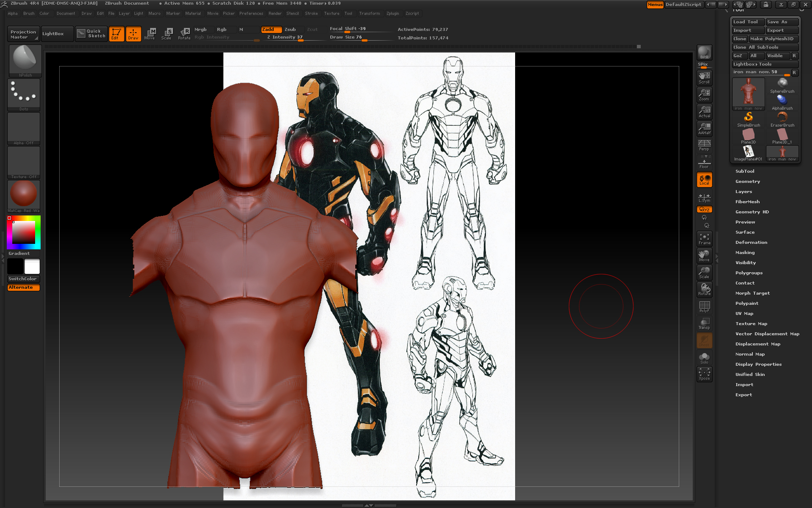Click the Rotate transform mode icon

[184, 34]
